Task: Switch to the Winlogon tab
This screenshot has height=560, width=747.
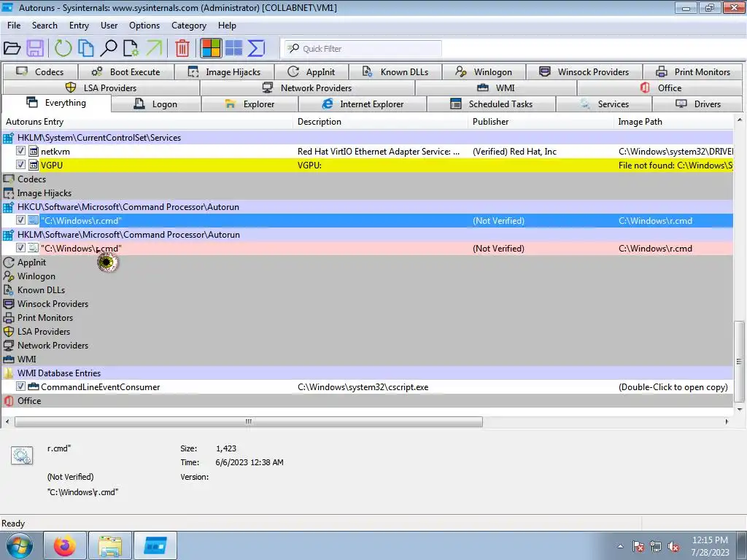Action: click(x=484, y=72)
